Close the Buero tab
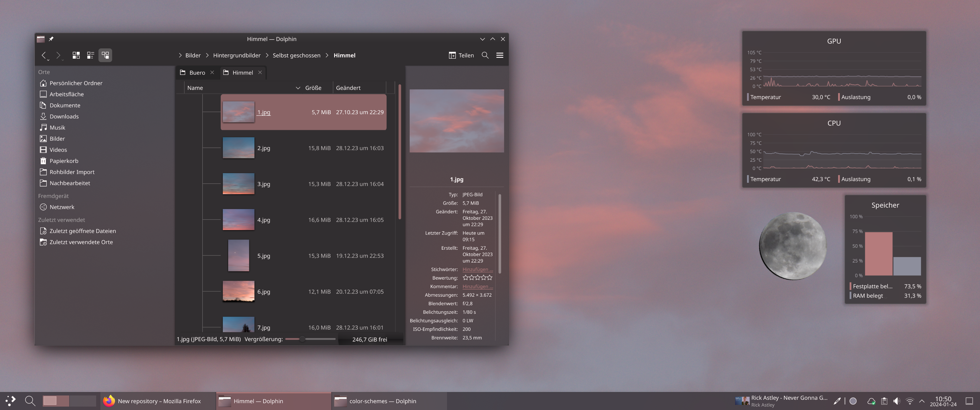Viewport: 980px width, 410px height. click(212, 72)
